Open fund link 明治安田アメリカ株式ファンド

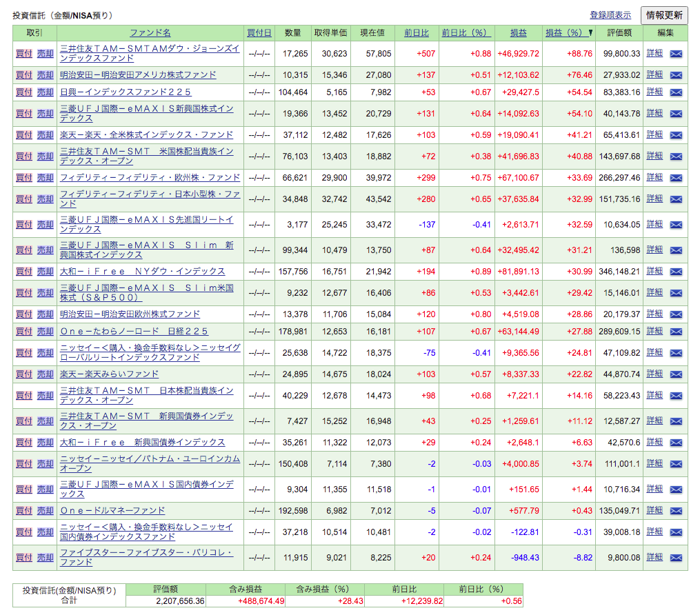pyautogui.click(x=138, y=75)
